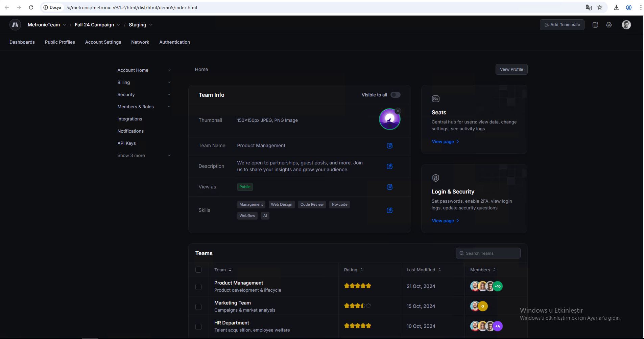This screenshot has width=644, height=339.
Task: Check the Product Management team checkbox
Action: (198, 287)
